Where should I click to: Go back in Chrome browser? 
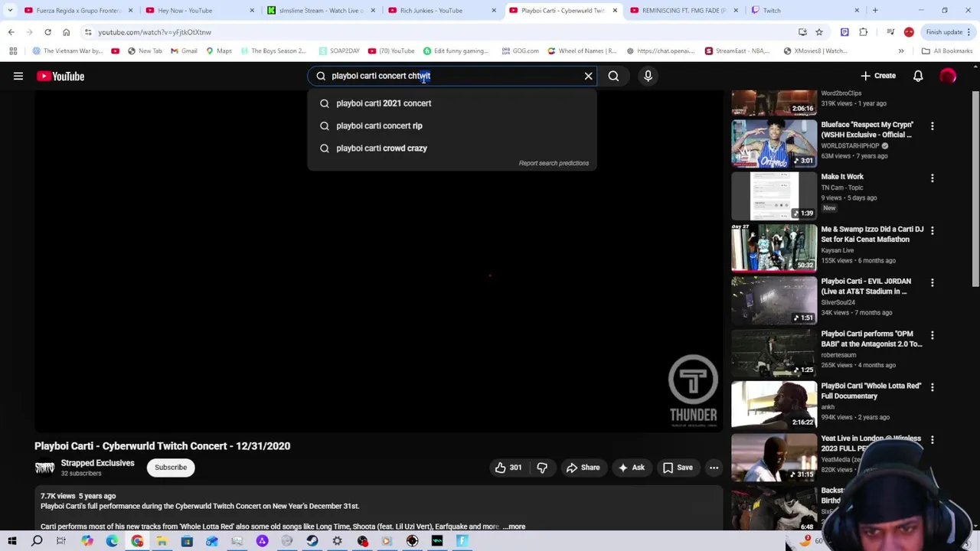(x=11, y=32)
